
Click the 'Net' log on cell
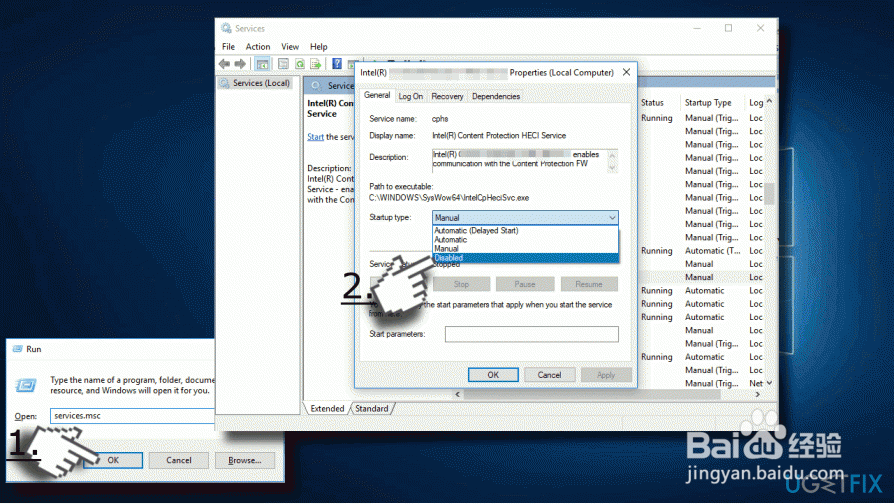tap(755, 383)
